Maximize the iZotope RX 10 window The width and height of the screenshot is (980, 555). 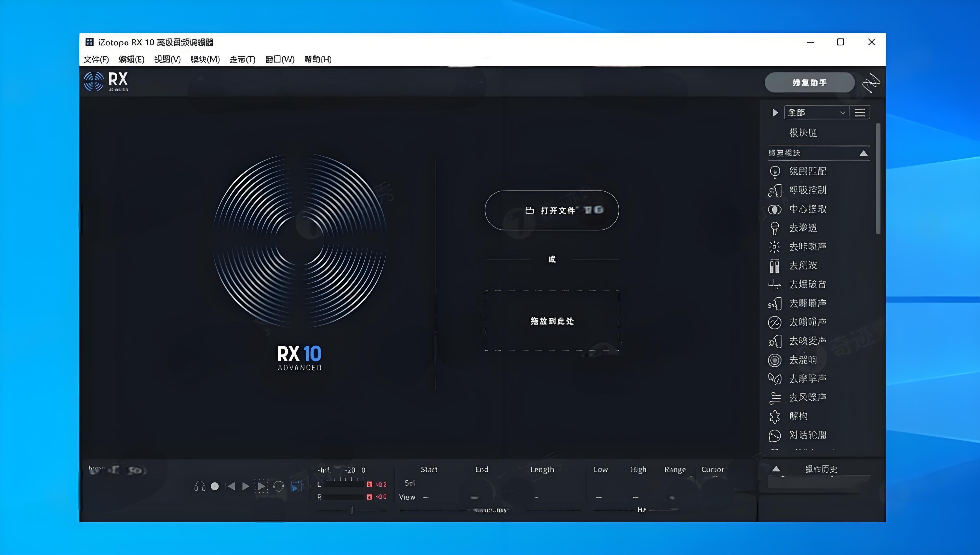click(841, 42)
